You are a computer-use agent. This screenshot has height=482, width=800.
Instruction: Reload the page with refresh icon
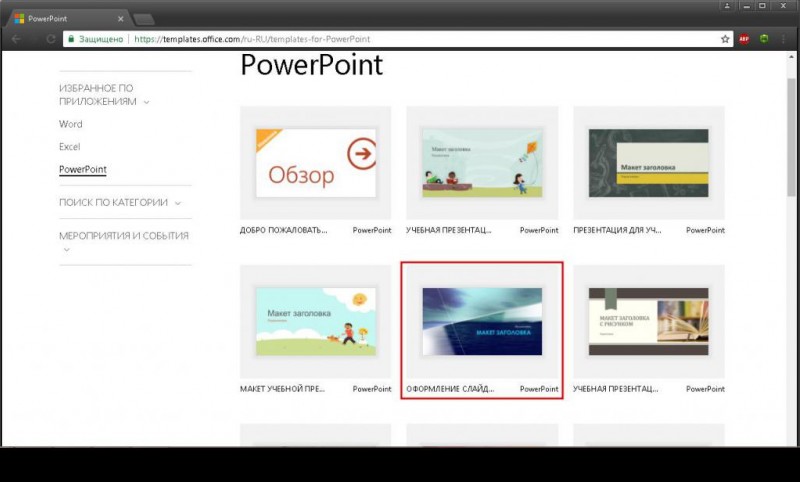point(51,39)
